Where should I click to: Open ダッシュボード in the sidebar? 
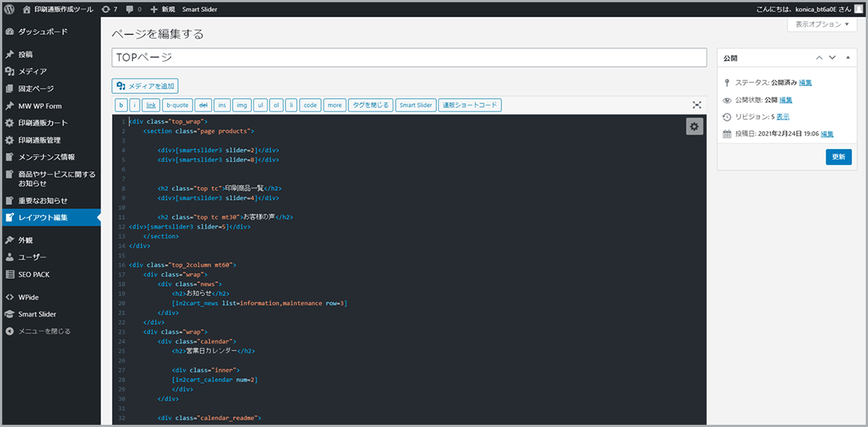43,32
